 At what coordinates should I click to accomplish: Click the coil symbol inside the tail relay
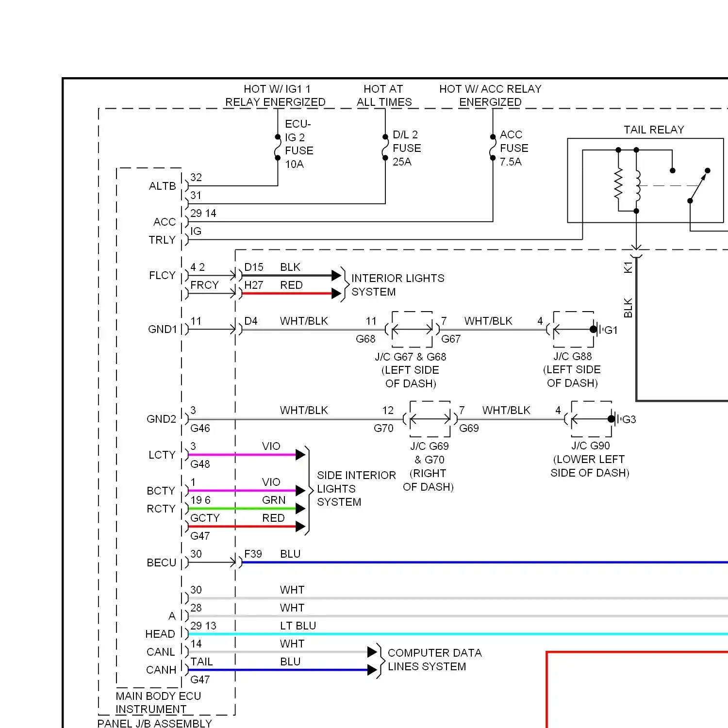point(637,185)
